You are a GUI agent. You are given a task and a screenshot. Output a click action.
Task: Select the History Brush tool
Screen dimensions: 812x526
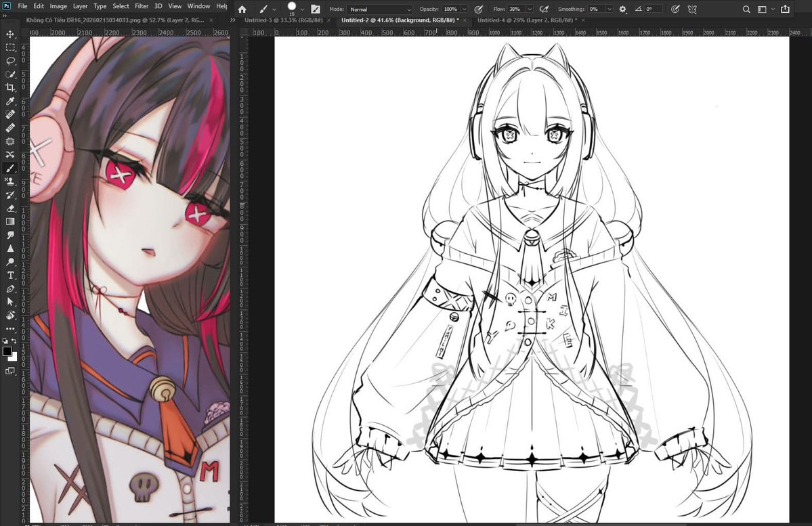(x=10, y=195)
